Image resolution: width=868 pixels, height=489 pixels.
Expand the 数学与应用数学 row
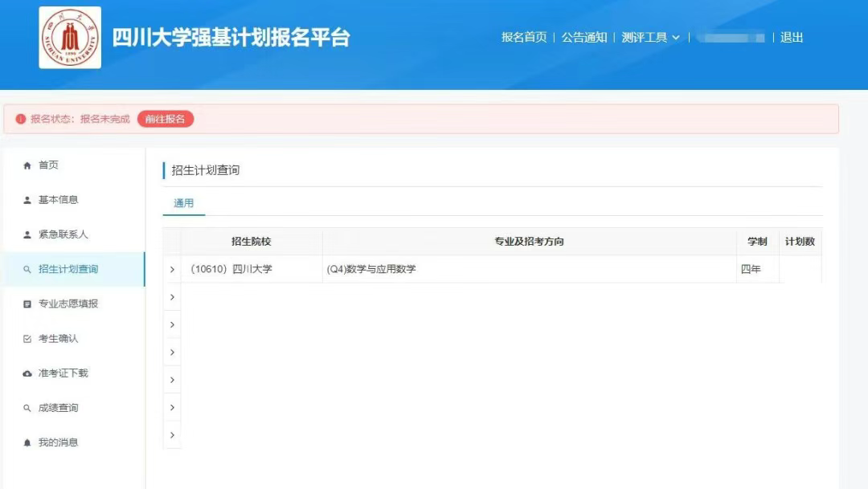pos(172,270)
